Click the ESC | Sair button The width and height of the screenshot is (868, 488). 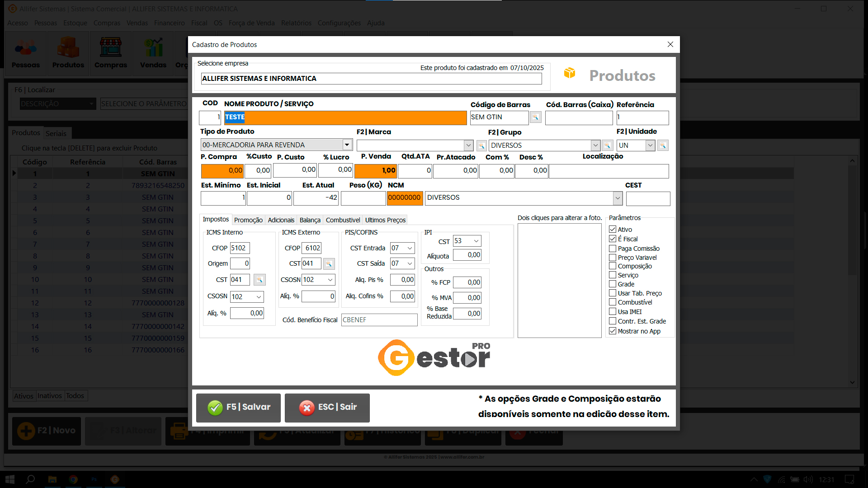[327, 408]
